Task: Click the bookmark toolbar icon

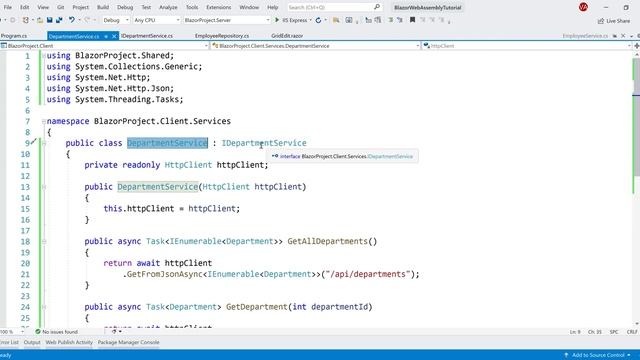Action: [412, 20]
